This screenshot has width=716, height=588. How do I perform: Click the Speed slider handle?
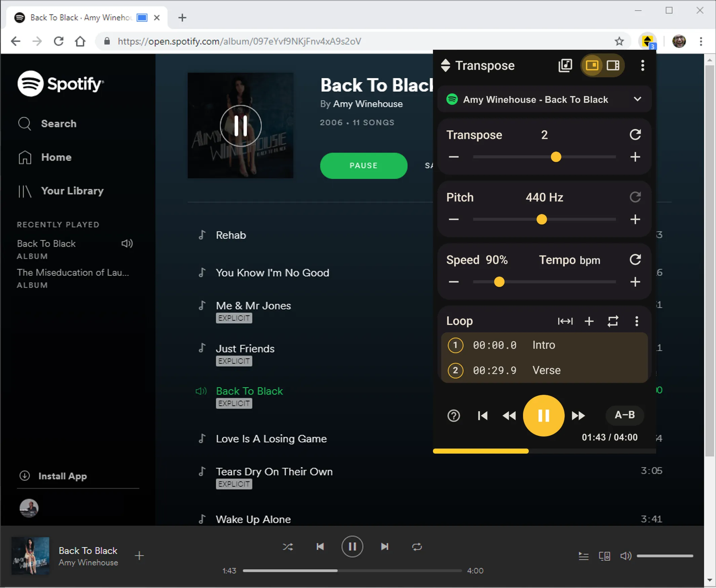(499, 282)
